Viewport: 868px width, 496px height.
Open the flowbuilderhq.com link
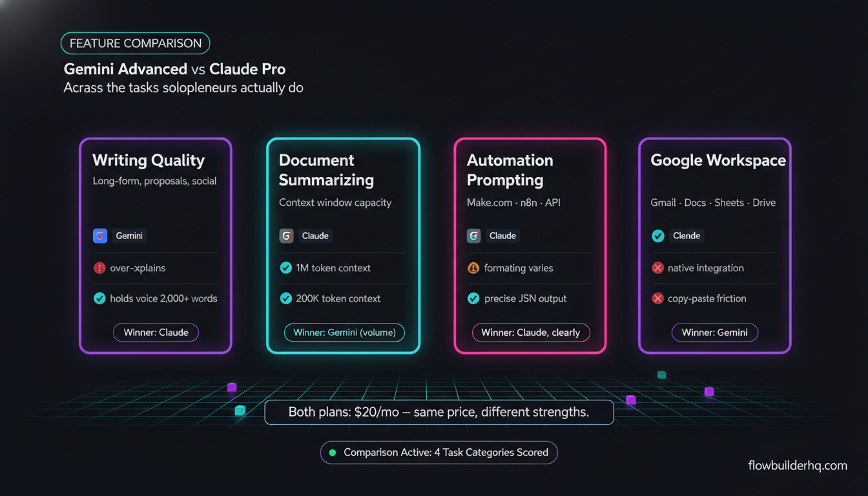pos(798,465)
